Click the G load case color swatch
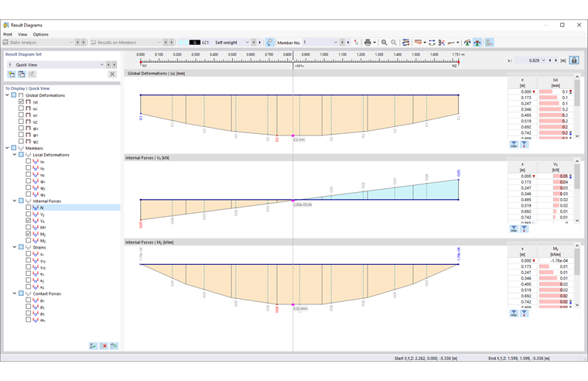This screenshot has height=381, width=588. click(195, 43)
